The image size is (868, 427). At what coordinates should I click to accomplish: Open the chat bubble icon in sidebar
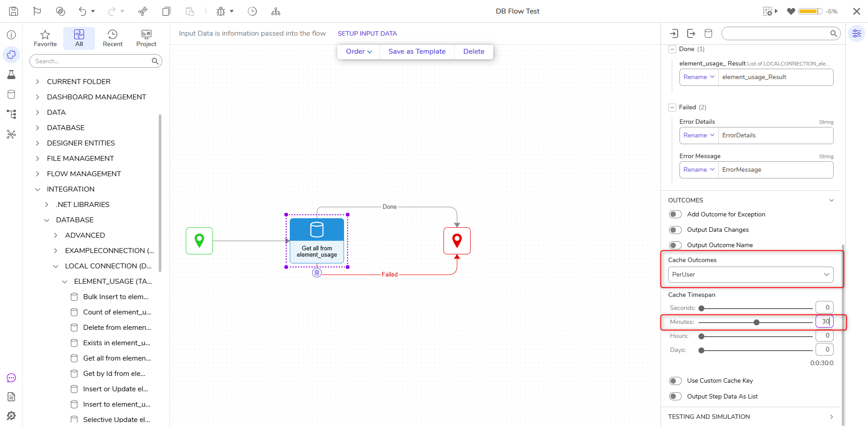11,378
